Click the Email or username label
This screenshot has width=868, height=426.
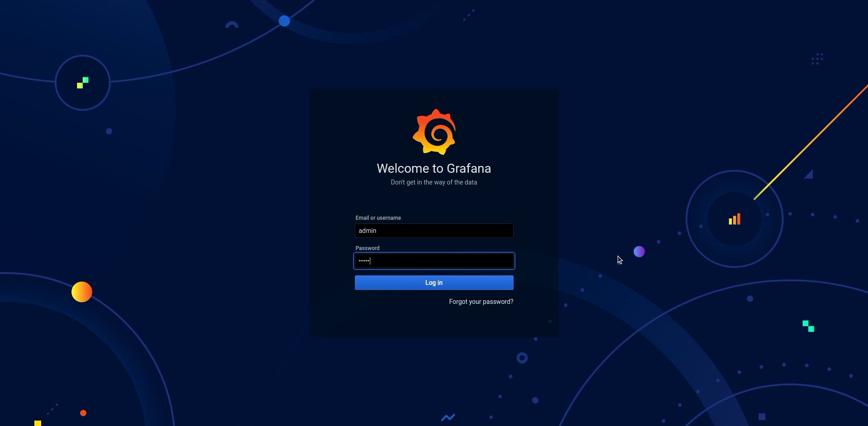pos(378,218)
